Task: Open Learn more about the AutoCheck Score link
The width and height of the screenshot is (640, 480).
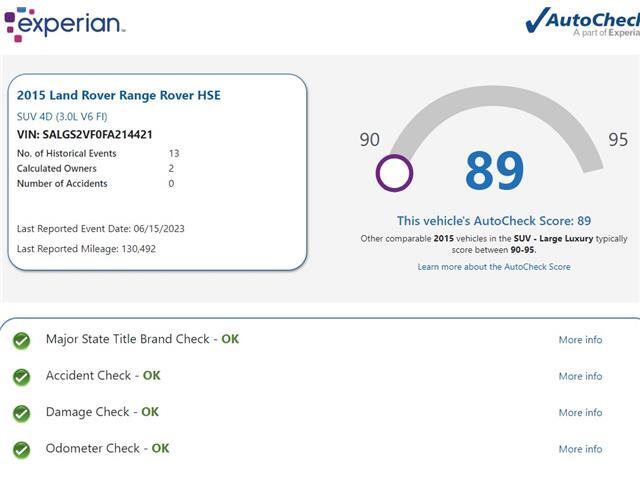Action: click(494, 267)
